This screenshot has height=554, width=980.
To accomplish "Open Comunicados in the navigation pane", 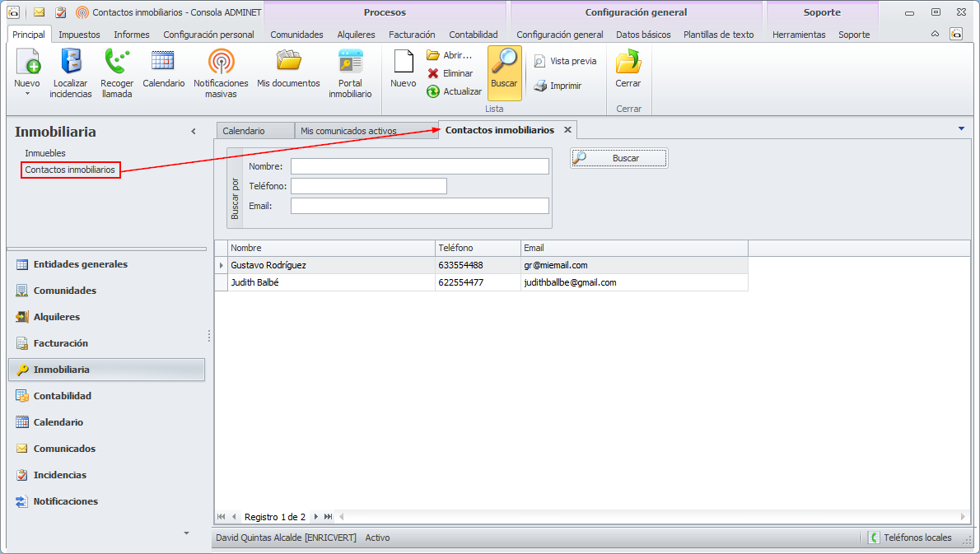I will 107,449.
